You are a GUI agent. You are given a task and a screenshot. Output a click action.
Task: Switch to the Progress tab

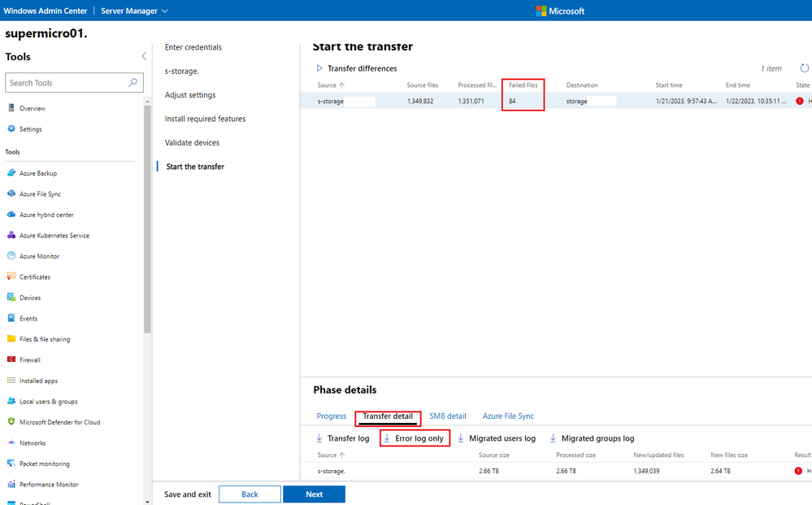click(x=332, y=416)
